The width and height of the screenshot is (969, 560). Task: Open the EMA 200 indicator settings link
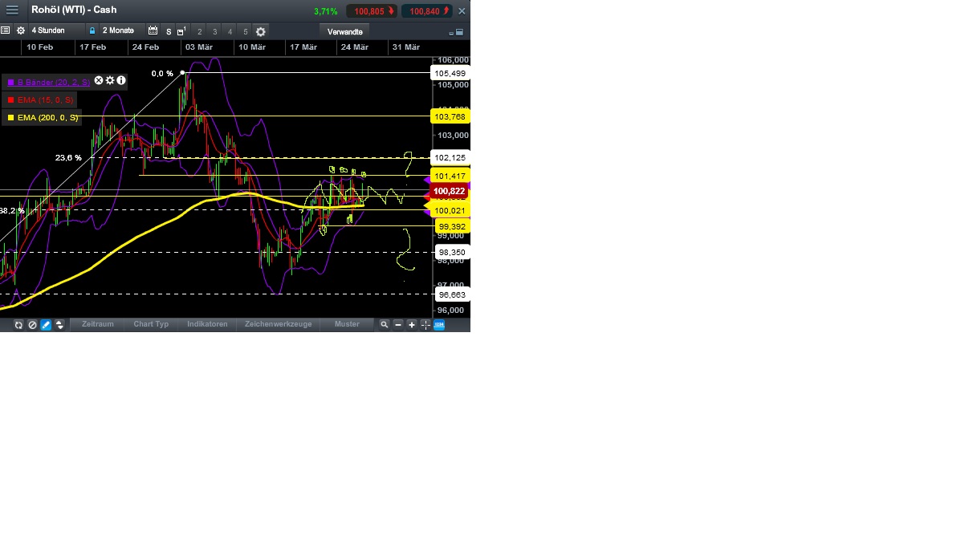coord(47,117)
